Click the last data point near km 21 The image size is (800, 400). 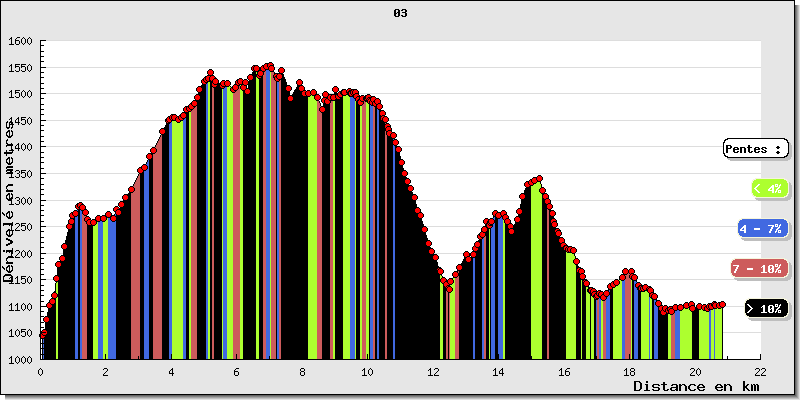point(722,305)
